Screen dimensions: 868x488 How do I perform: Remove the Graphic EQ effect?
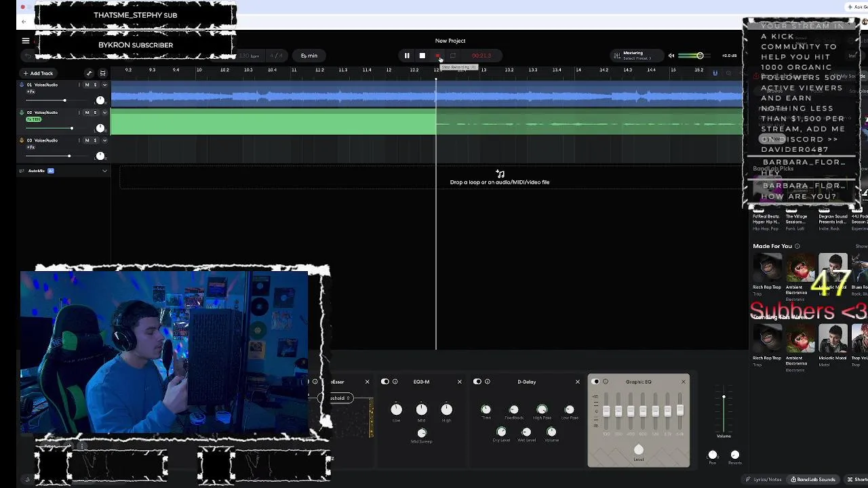tap(683, 382)
